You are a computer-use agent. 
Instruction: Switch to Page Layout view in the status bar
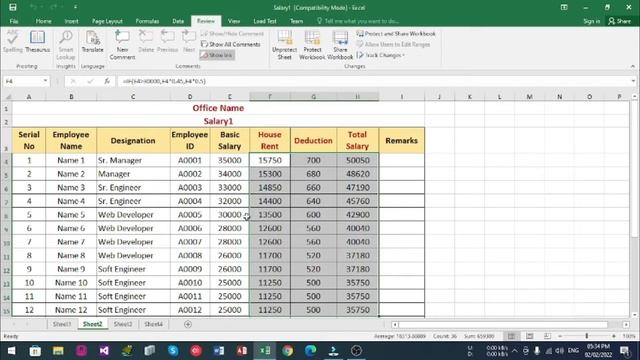(x=529, y=336)
